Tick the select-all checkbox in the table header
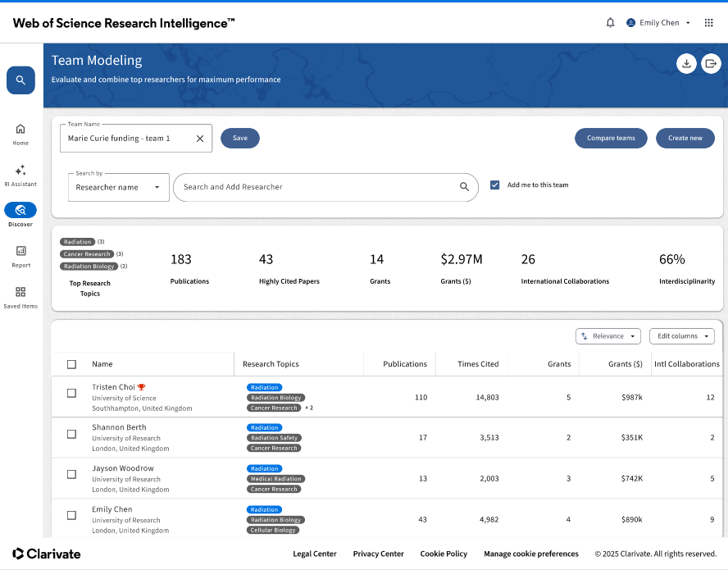 [71, 364]
